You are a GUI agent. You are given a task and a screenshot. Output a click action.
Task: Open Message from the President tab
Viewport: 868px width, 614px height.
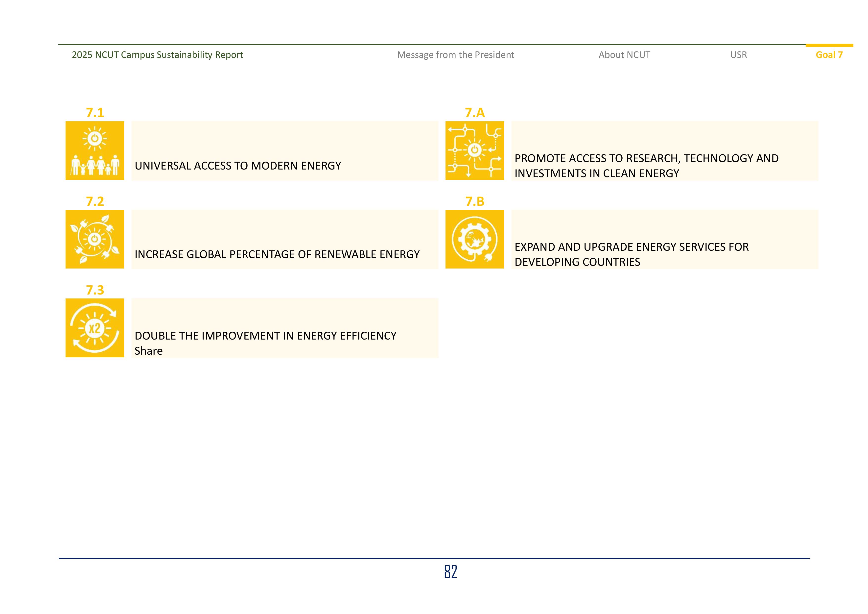[x=455, y=55]
